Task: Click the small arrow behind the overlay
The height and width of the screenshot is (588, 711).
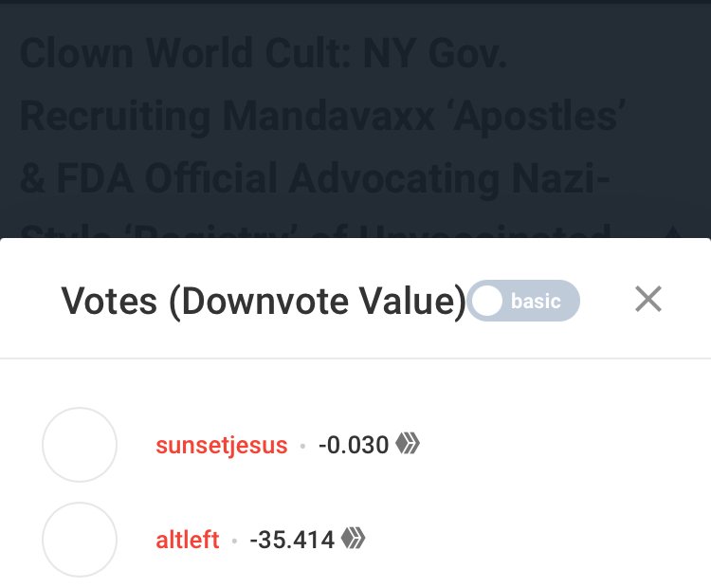Action: pyautogui.click(x=673, y=231)
